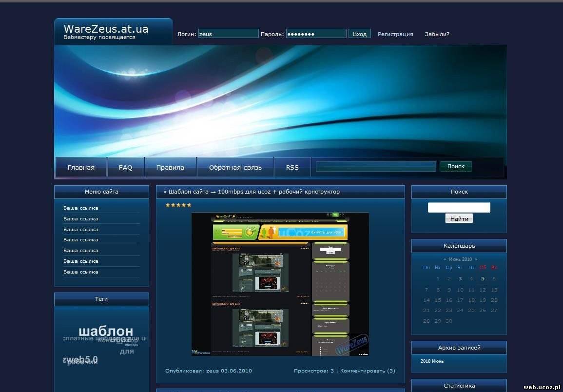Click the five-star rating under the post title
The width and height of the screenshot is (563, 392).
(178, 205)
